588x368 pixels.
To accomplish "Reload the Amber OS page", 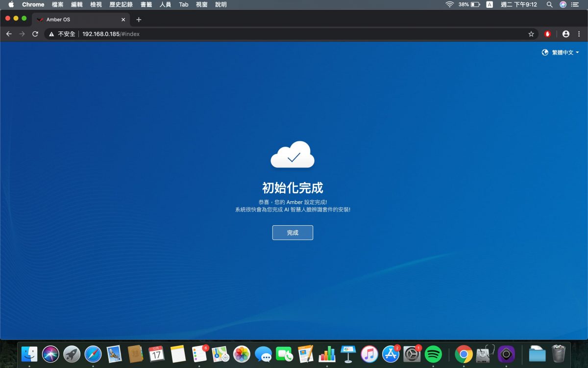I will 35,34.
